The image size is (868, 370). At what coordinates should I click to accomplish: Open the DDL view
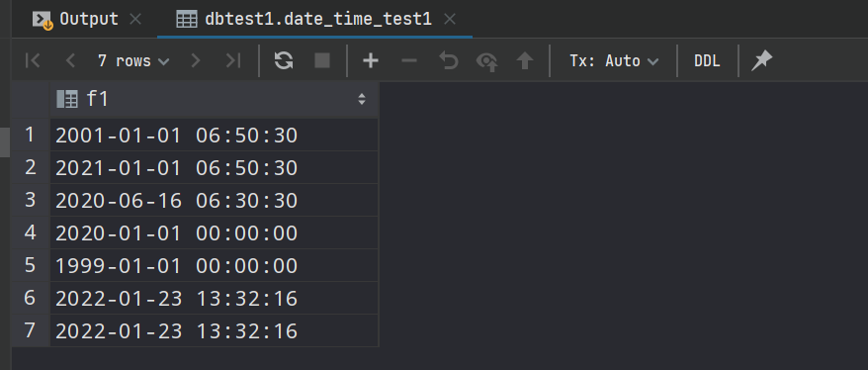coord(707,61)
